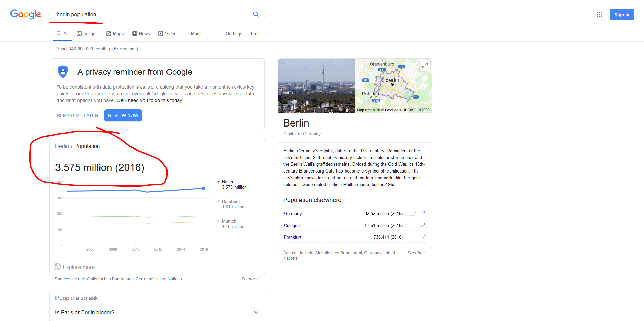The image size is (644, 321).
Task: Select Munich 1.45 million legend entry
Action: coord(231,224)
